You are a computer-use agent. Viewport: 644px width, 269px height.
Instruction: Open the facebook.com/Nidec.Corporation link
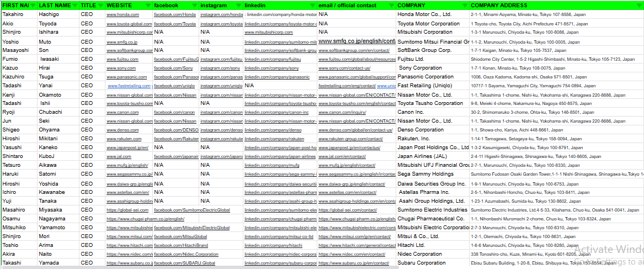tap(186, 255)
